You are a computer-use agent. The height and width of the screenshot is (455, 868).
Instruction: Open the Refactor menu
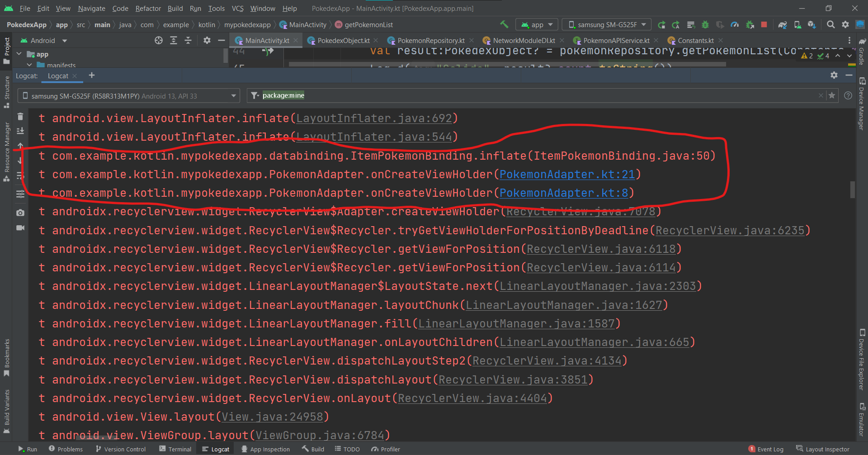click(x=148, y=8)
